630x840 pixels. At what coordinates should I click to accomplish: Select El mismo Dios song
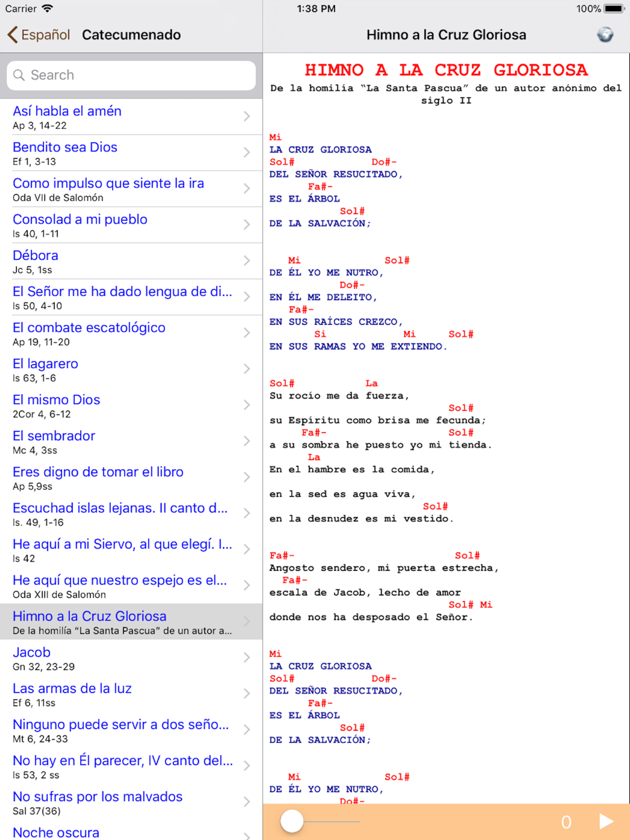click(131, 406)
